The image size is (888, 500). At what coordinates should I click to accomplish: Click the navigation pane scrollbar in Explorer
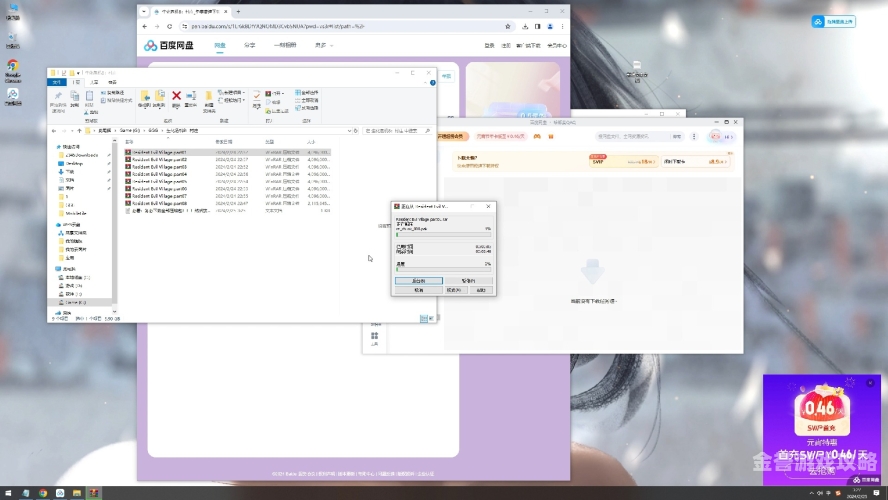click(x=114, y=225)
